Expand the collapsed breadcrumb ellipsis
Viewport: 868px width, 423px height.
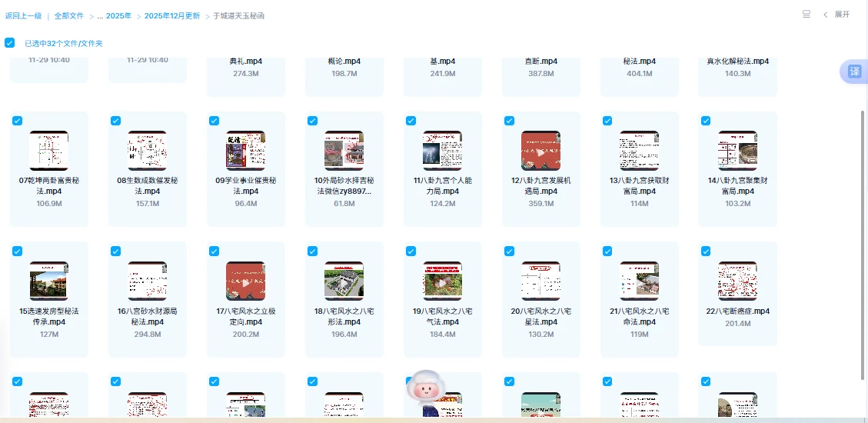click(x=100, y=15)
